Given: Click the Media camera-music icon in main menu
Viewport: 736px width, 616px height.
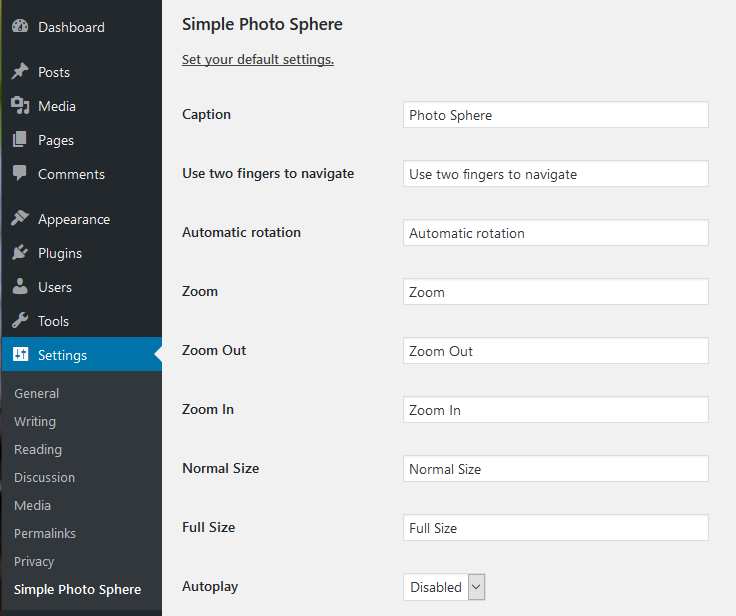Looking at the screenshot, I should (20, 106).
